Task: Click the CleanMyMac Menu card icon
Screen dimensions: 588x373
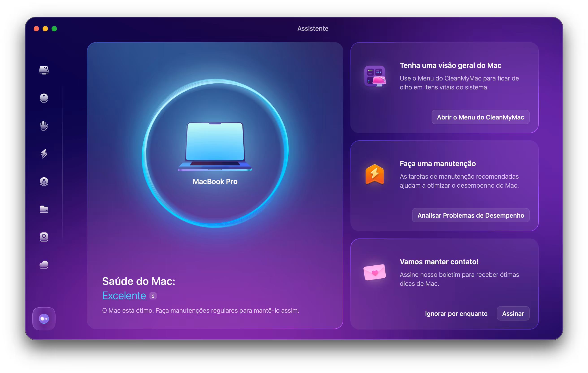Action: coord(375,76)
